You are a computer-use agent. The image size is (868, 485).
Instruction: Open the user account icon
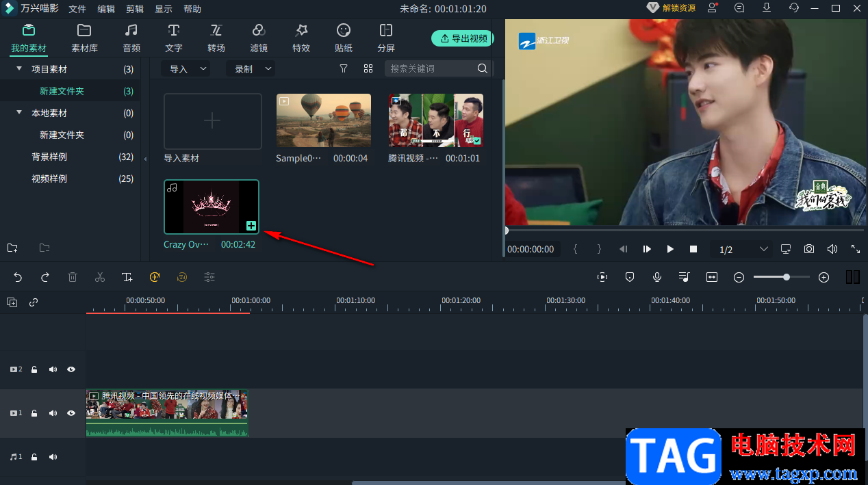point(713,8)
